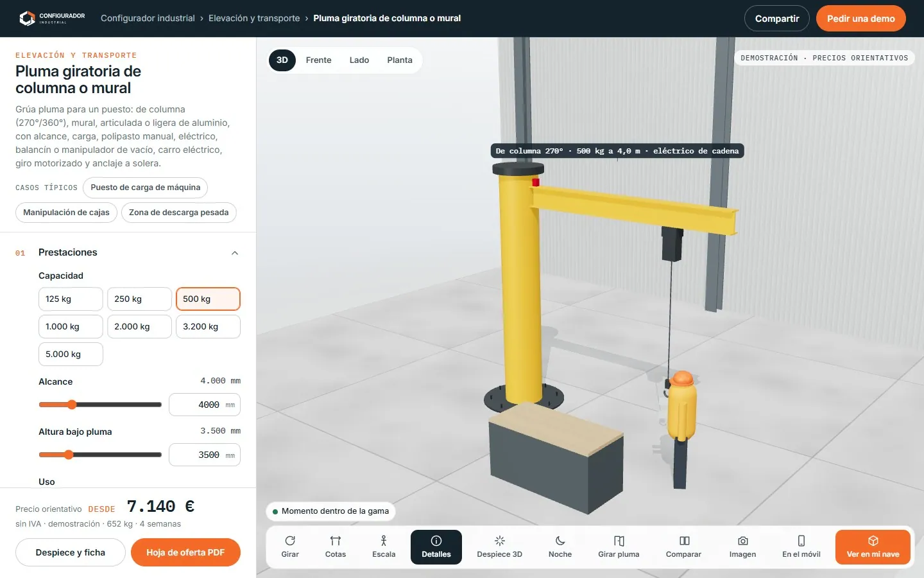Adjust the Altura bajo pluma slider handle
This screenshot has width=924, height=578.
click(69, 455)
